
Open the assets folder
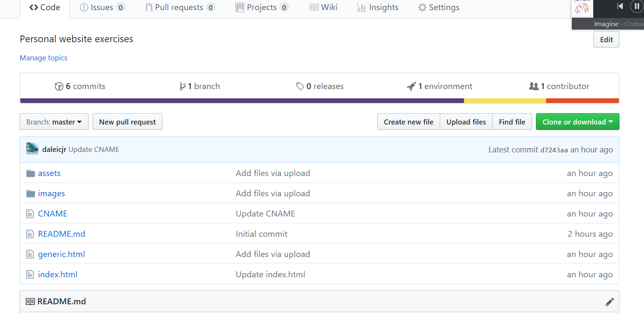49,173
